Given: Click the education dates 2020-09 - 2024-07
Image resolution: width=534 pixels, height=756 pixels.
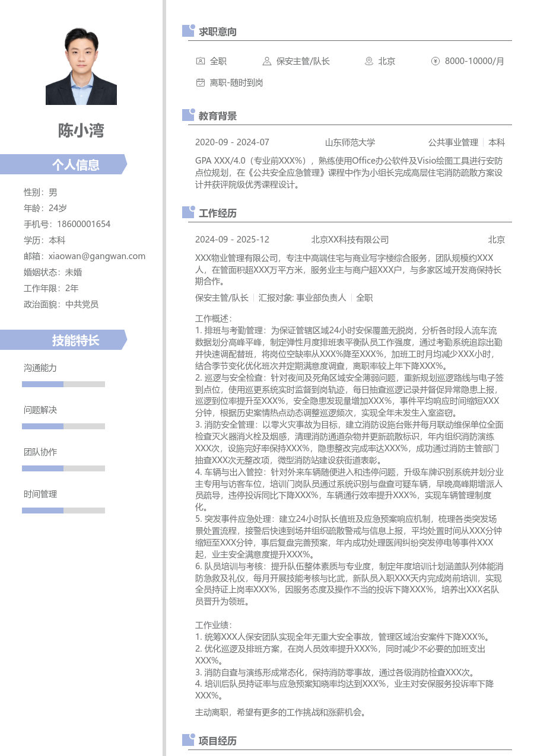Looking at the screenshot, I should pyautogui.click(x=232, y=142).
